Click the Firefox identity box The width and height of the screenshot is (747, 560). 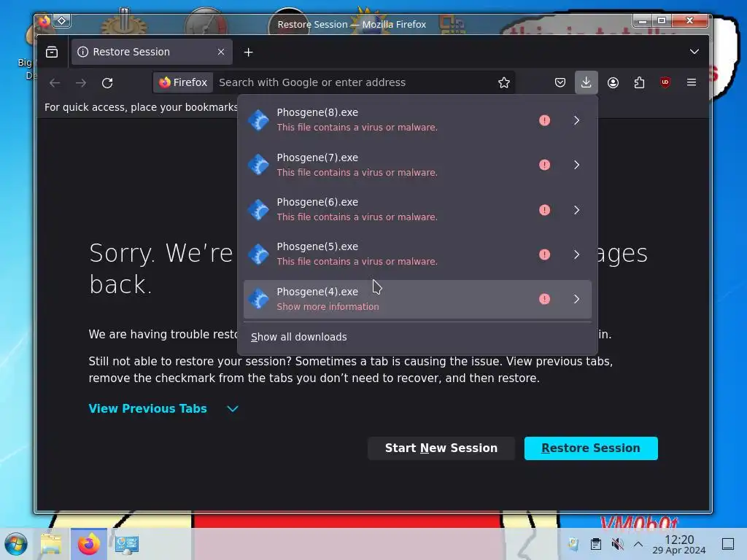183,82
